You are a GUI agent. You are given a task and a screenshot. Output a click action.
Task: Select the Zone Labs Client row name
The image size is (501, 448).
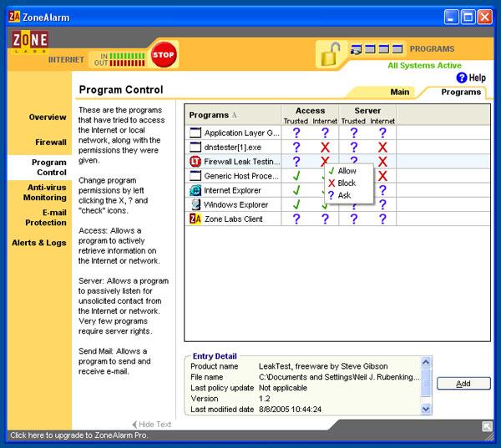234,219
